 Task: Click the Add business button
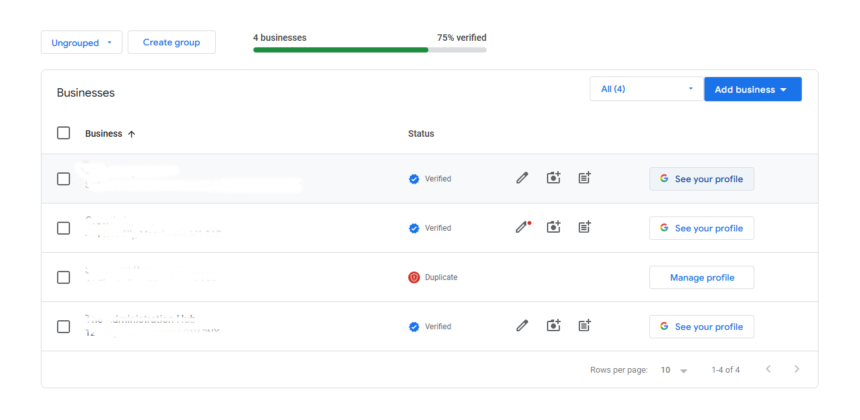[752, 89]
